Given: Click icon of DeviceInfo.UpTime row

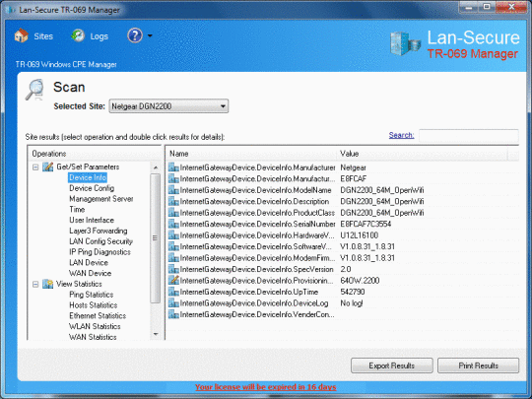Looking at the screenshot, I should click(173, 292).
